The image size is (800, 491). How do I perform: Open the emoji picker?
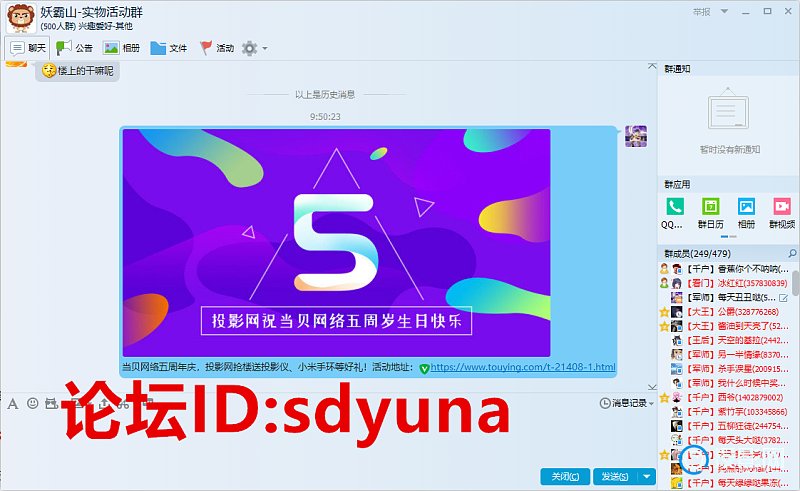coord(33,404)
